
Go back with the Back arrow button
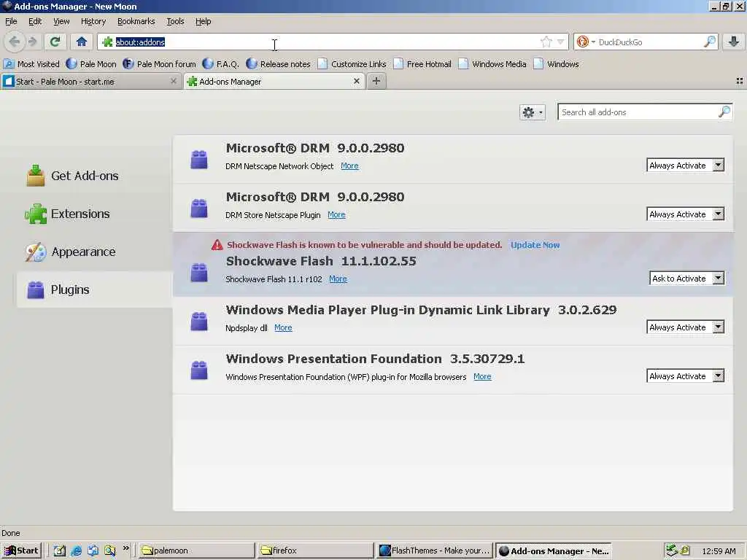click(x=15, y=42)
